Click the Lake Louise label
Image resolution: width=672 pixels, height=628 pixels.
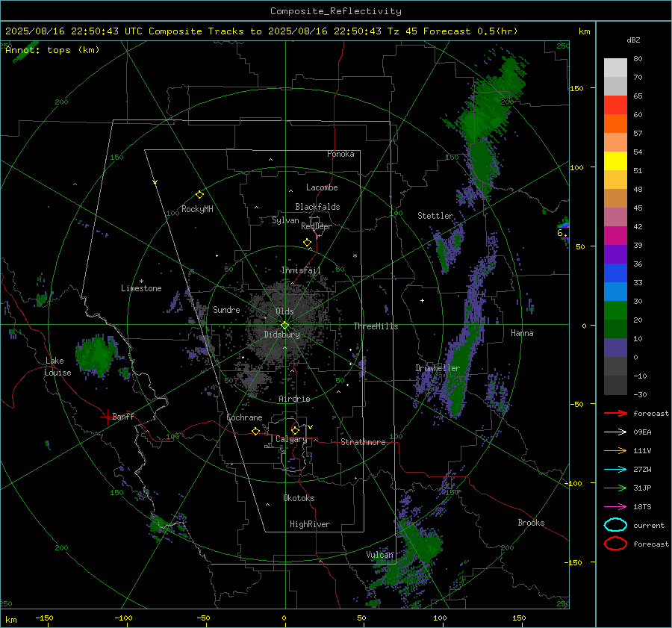point(57,367)
